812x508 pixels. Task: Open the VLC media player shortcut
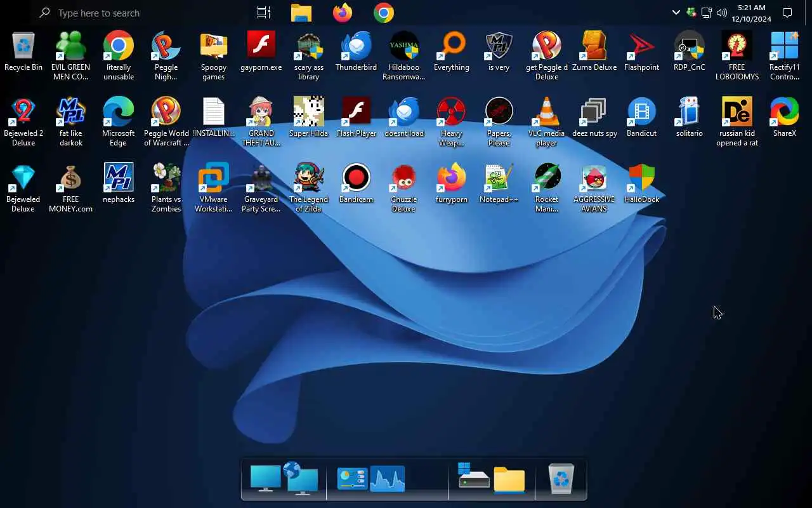tap(547, 122)
